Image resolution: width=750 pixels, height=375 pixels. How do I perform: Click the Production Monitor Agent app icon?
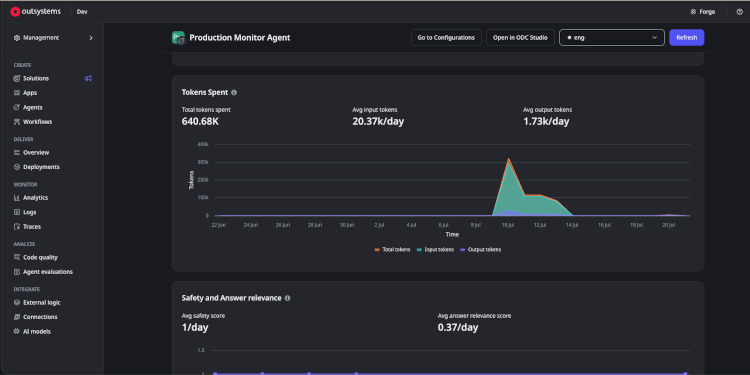[178, 38]
